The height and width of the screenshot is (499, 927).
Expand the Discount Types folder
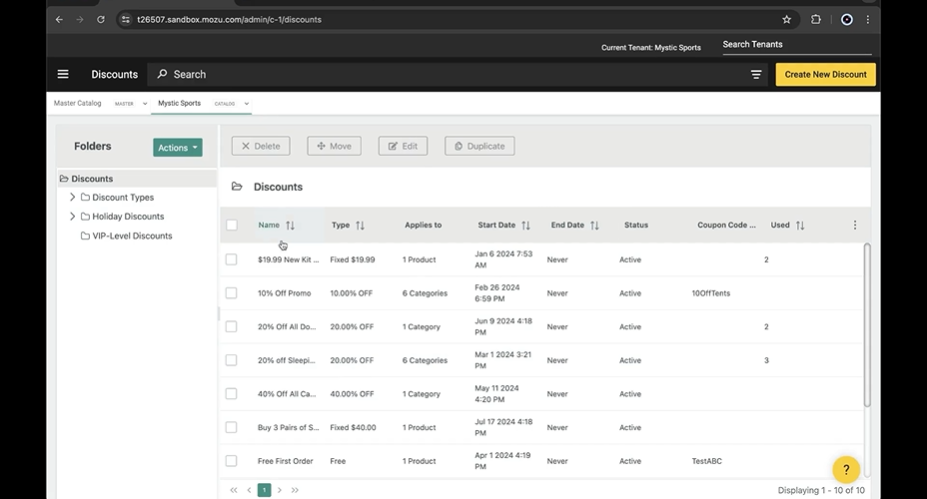click(x=72, y=197)
